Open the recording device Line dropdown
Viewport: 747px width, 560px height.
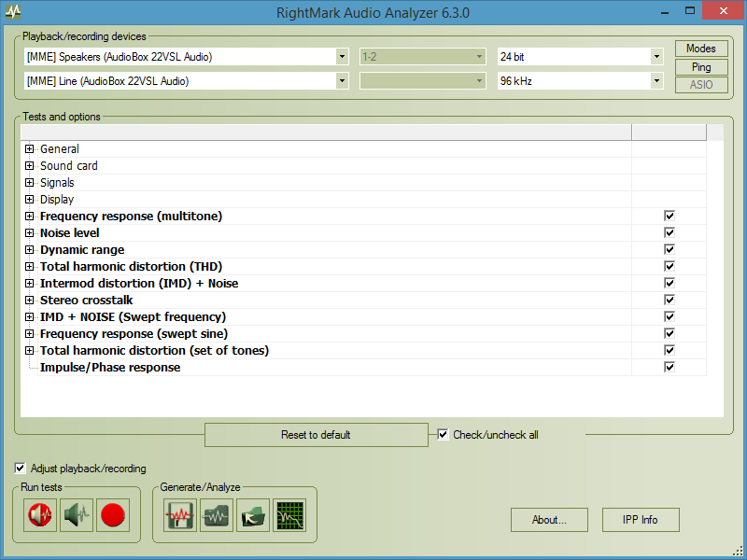[x=342, y=81]
